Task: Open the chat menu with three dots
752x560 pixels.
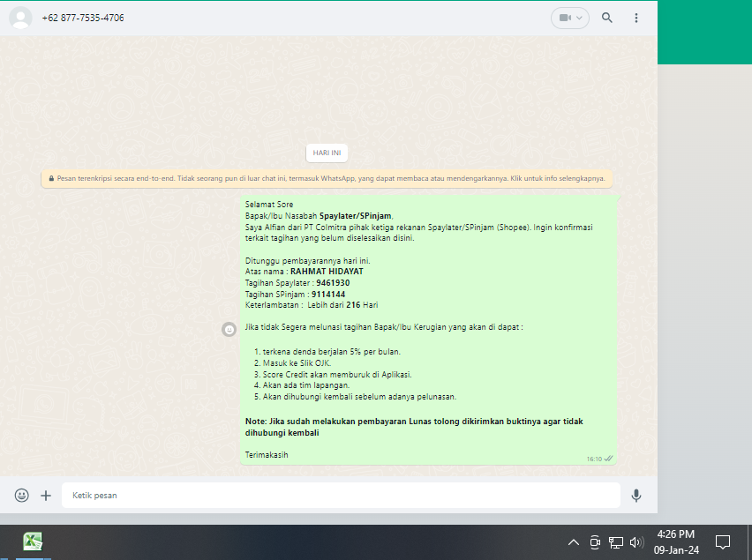Action: 636,19
